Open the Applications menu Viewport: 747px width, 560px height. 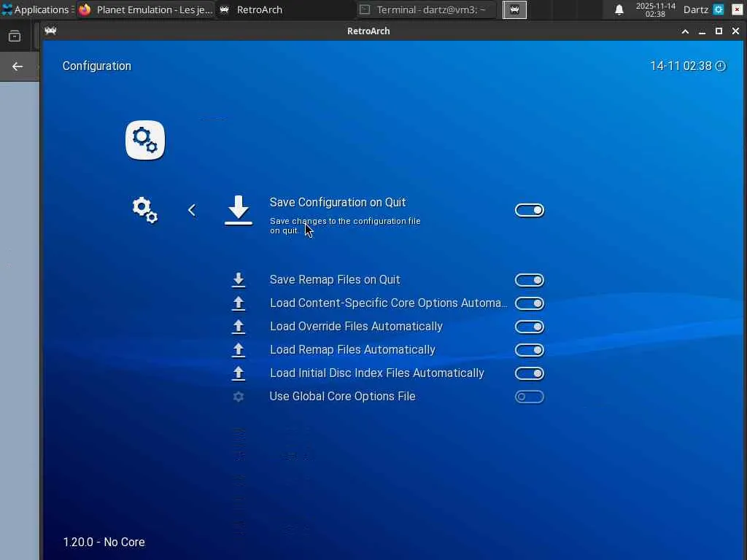[37, 9]
